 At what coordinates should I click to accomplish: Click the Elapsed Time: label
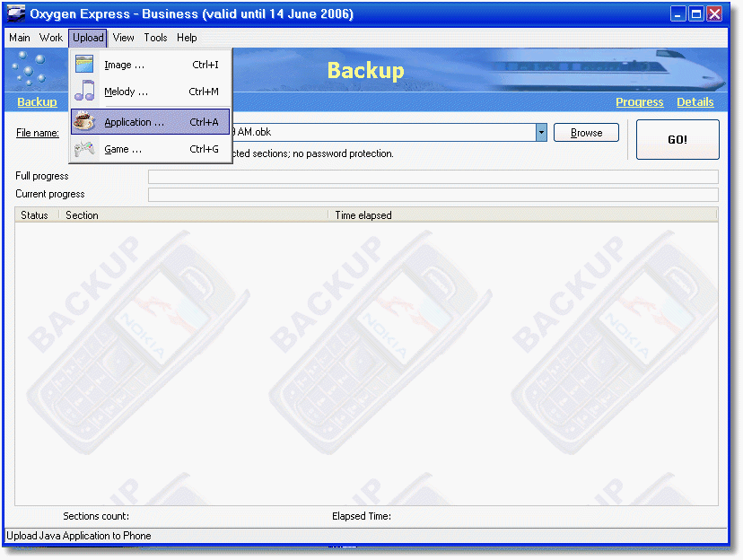[362, 516]
